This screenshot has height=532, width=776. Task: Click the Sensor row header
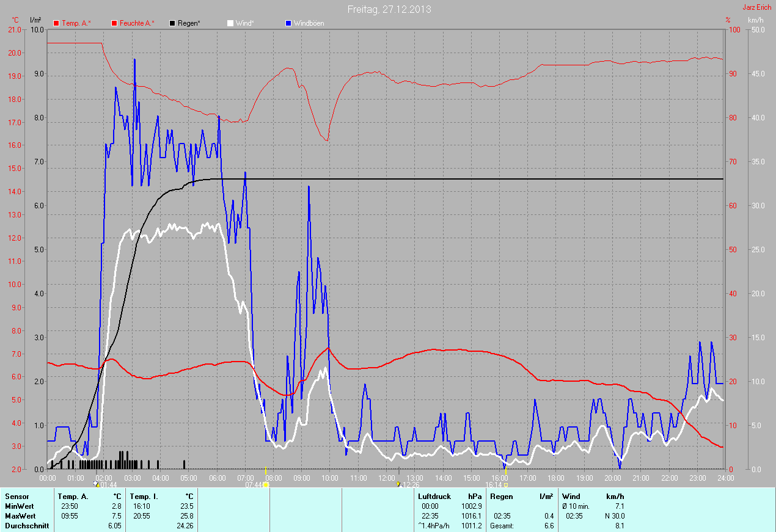pyautogui.click(x=16, y=497)
